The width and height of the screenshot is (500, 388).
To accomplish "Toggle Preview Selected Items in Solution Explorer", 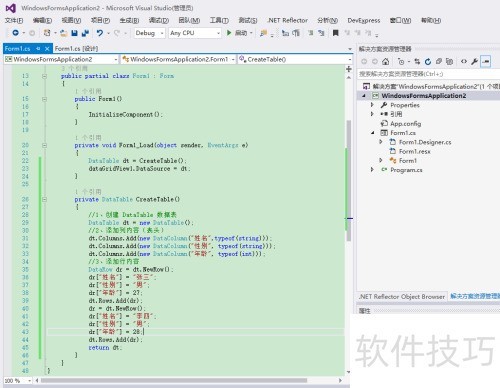I will 486,61.
